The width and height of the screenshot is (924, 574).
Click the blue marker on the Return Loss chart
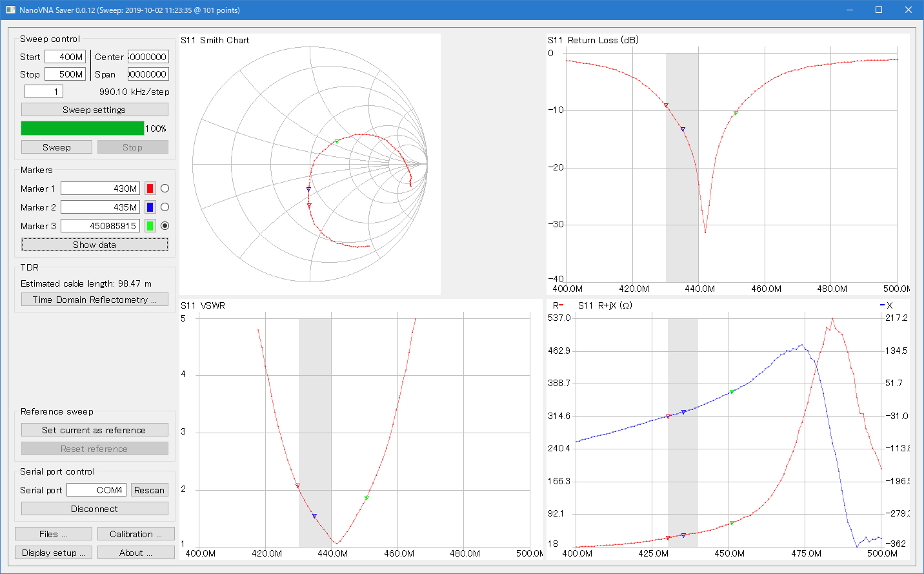pyautogui.click(x=683, y=129)
